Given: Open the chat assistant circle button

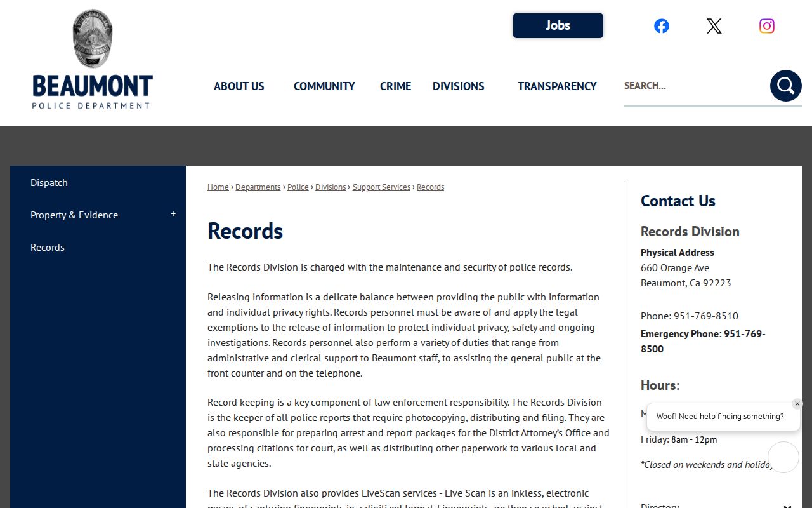Looking at the screenshot, I should [x=783, y=457].
